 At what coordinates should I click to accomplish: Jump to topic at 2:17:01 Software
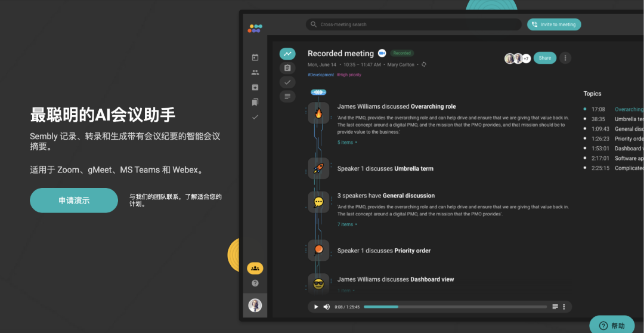click(613, 158)
